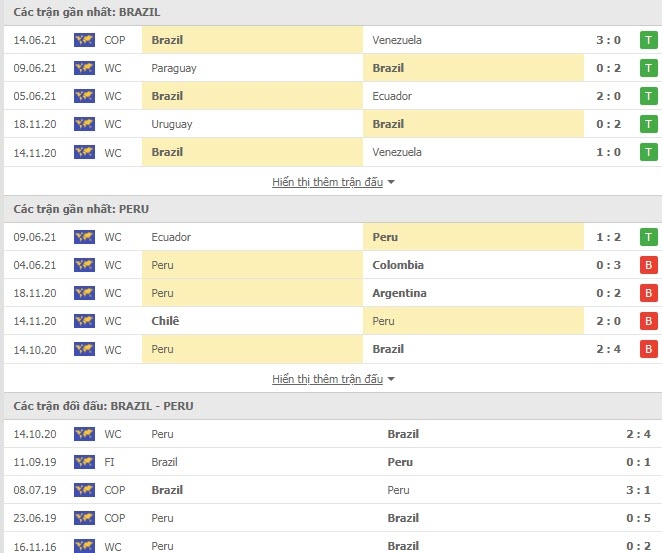662x553 pixels.
Task: Click the Uruguay team name in Brazil's matches
Action: pos(171,125)
